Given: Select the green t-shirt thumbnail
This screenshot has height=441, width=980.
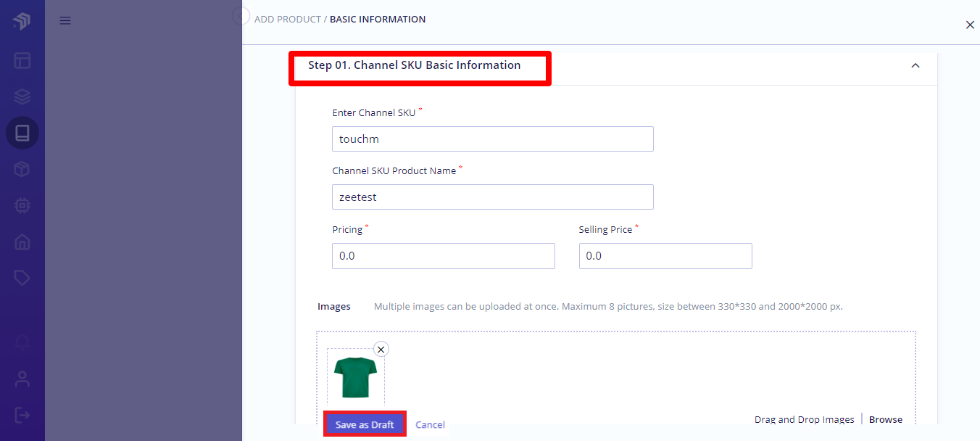Looking at the screenshot, I should [355, 377].
